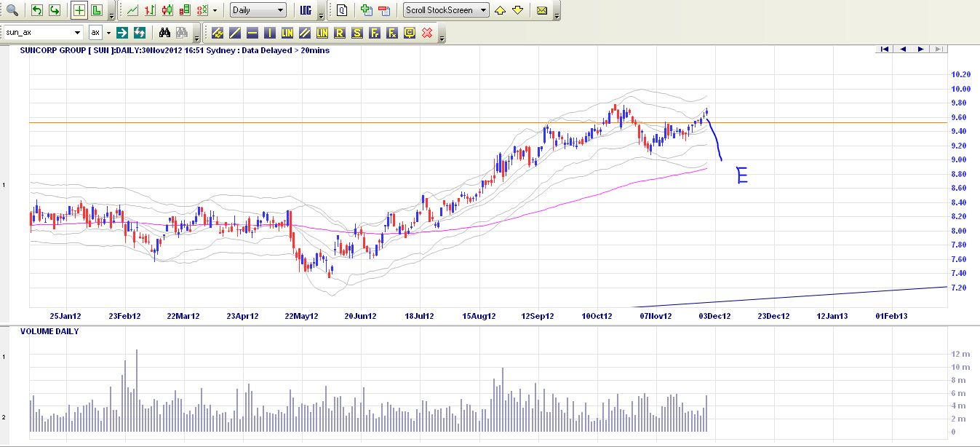
Task: Select the C comment annotation tool
Action: coord(410,33)
